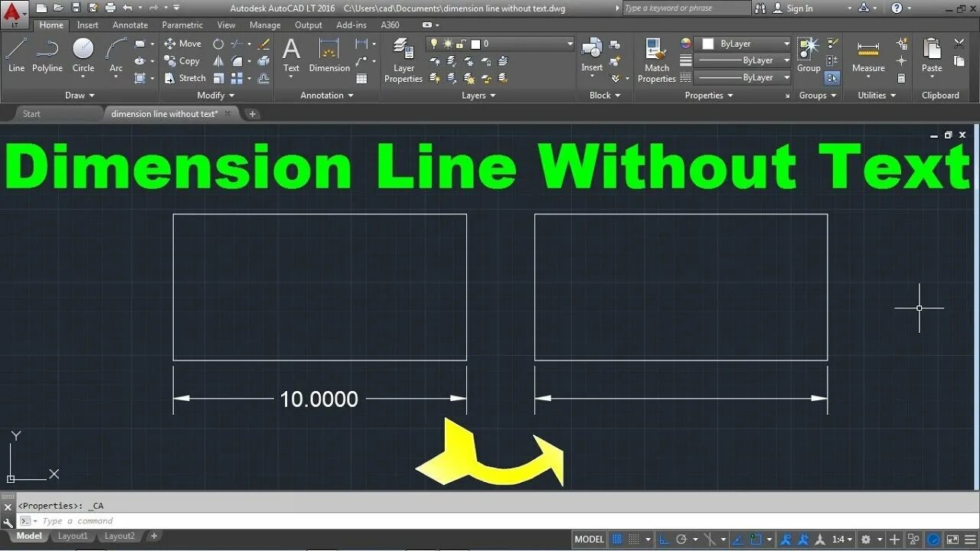Click the Move tool
The image size is (980, 551).
click(183, 44)
